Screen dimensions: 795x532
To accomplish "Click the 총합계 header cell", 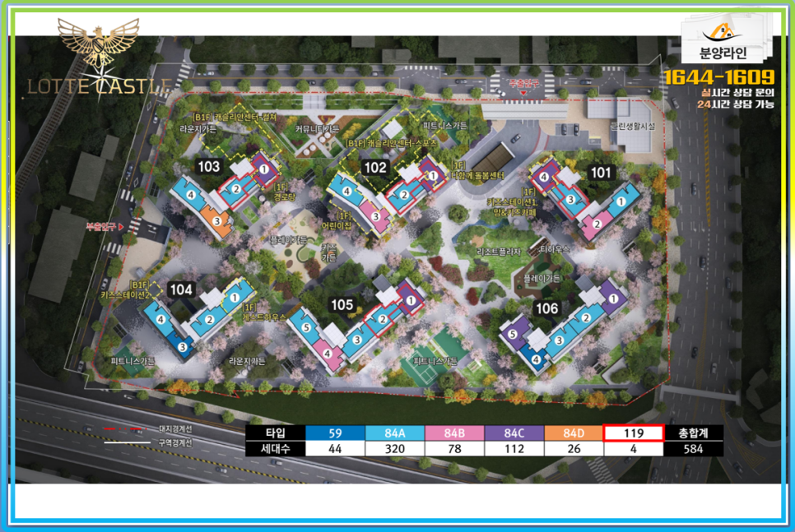I will (x=693, y=433).
